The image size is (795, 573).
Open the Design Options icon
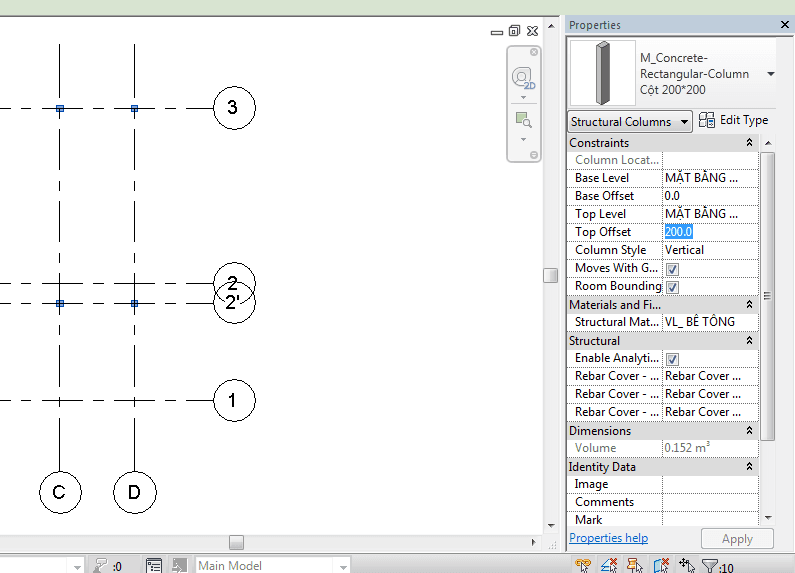154,565
